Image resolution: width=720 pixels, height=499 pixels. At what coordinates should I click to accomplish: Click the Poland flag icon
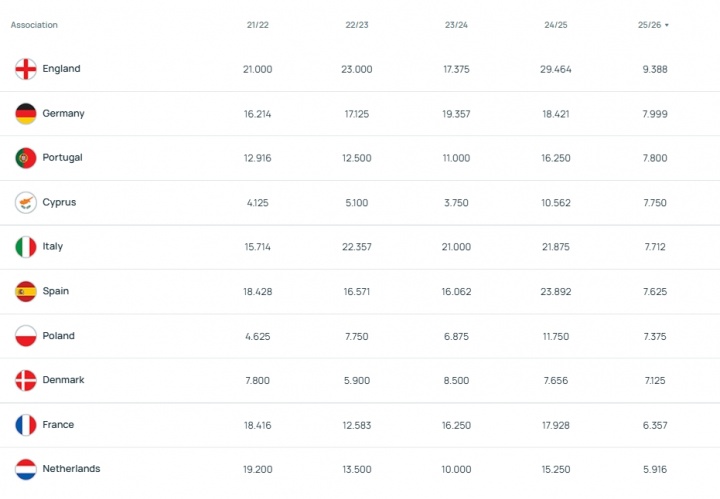[x=26, y=336]
